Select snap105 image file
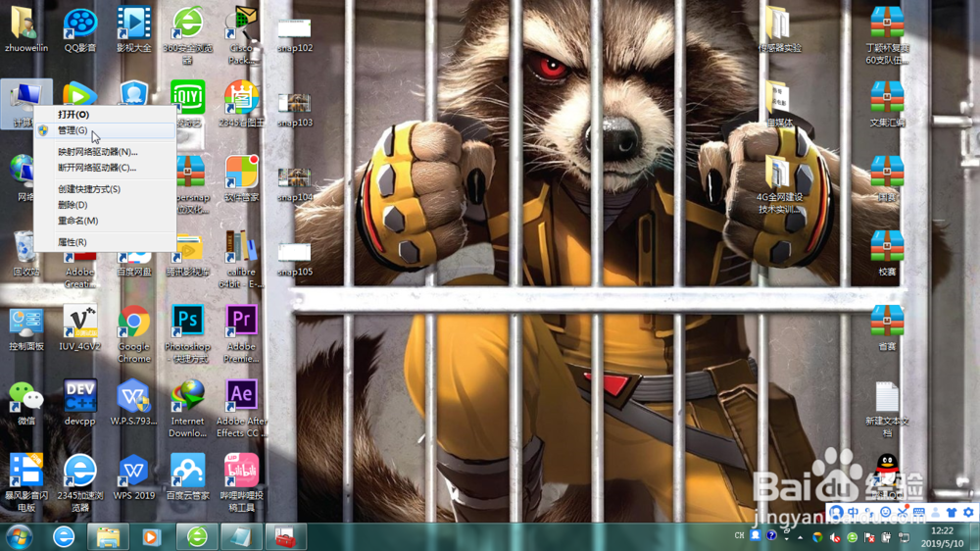 coord(294,259)
